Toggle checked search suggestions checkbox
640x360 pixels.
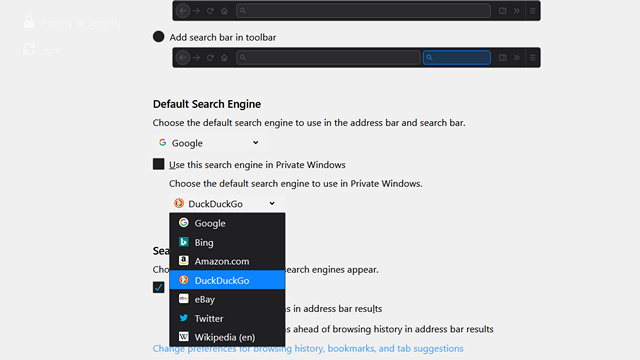pyautogui.click(x=158, y=287)
